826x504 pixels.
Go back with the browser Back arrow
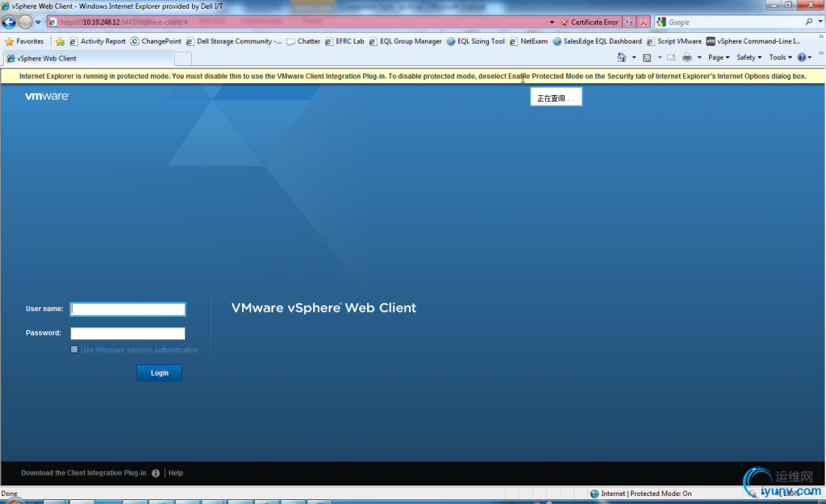coord(9,22)
